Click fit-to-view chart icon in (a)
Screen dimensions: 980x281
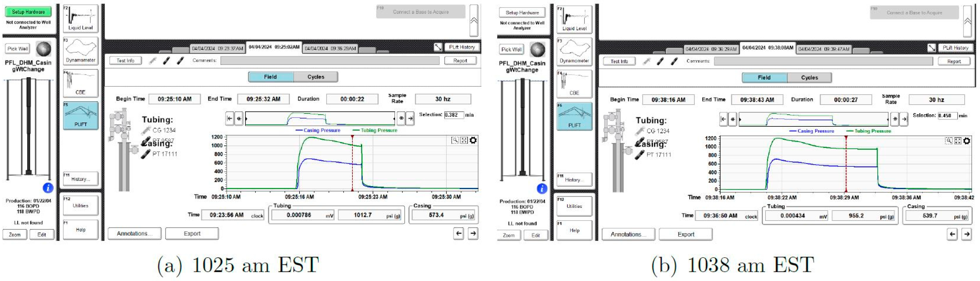pyautogui.click(x=464, y=140)
